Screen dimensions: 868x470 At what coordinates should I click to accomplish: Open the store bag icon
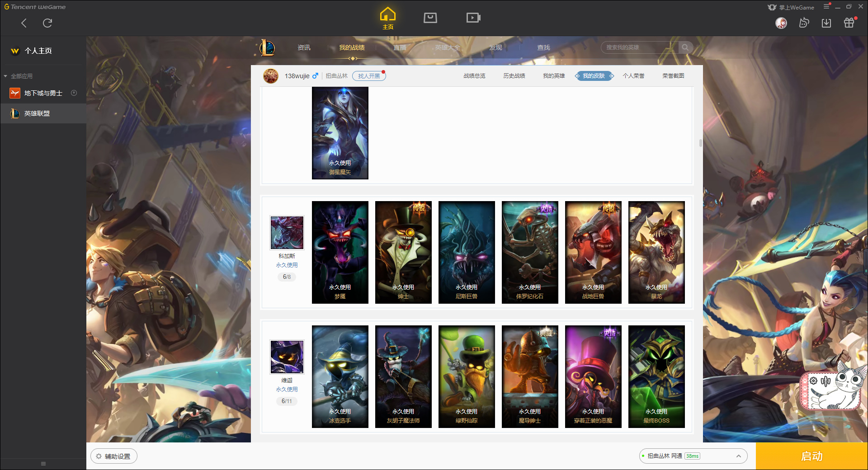pos(430,18)
